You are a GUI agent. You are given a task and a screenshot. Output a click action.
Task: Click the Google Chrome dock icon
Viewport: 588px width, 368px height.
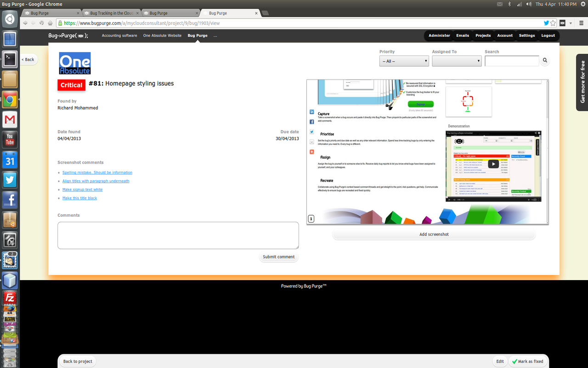10,99
